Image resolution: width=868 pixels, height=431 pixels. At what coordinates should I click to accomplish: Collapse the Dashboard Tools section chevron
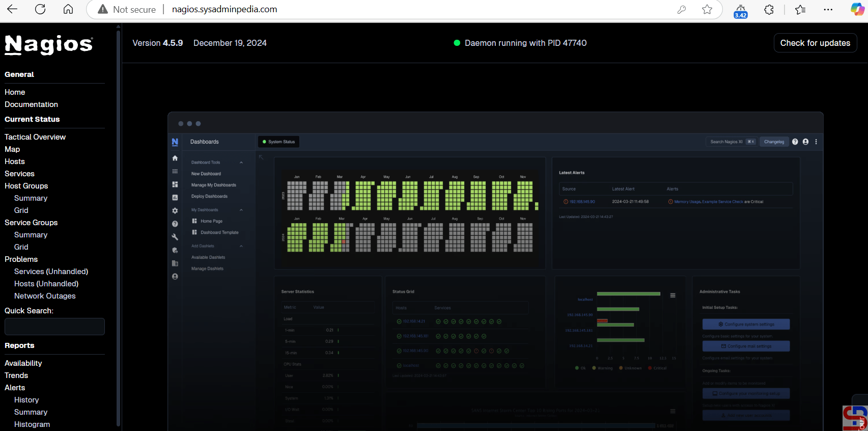241,163
